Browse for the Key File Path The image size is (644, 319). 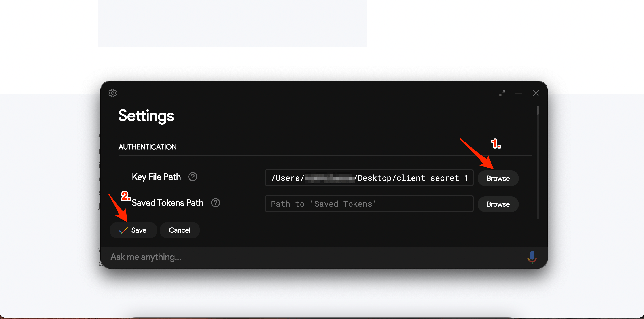(498, 179)
